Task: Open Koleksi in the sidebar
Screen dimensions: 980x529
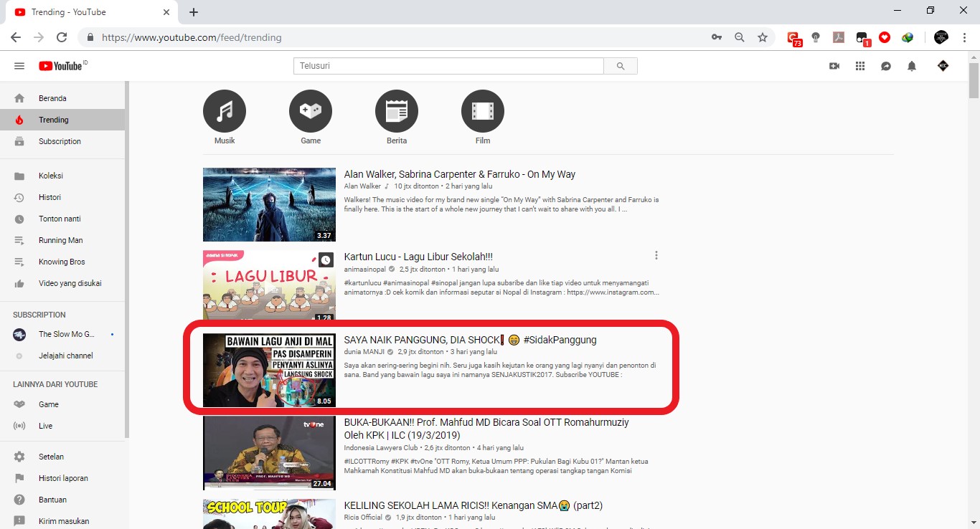Action: point(62,176)
